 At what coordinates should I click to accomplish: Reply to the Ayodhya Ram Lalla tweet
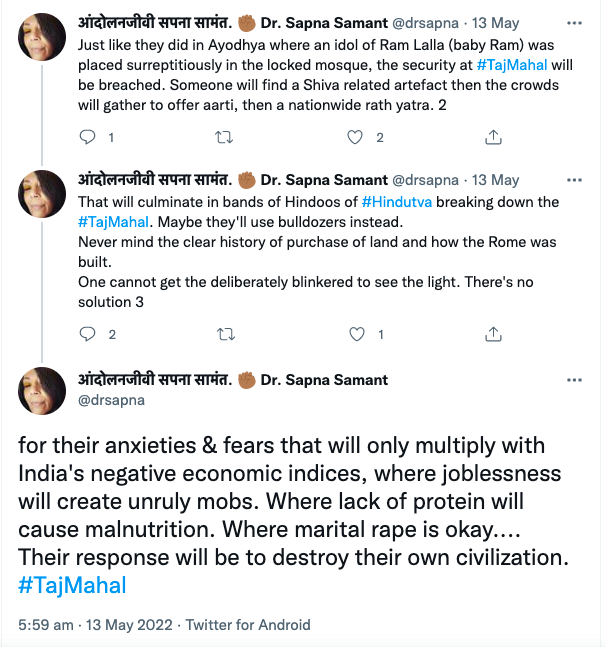tap(87, 137)
